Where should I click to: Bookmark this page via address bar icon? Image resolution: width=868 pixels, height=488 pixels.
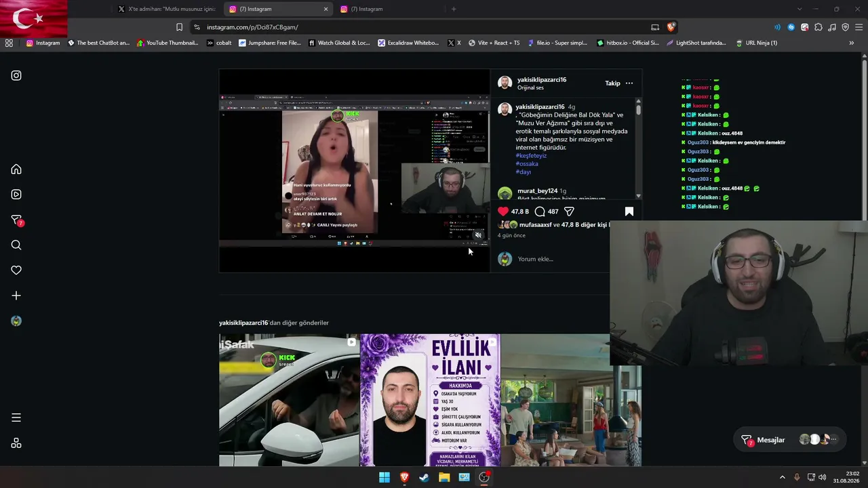click(x=179, y=27)
